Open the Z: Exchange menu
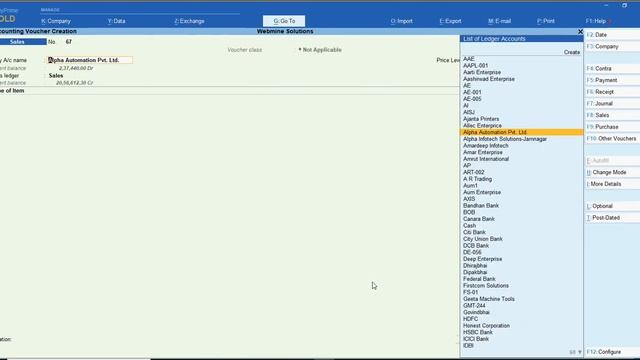The width and height of the screenshot is (640, 360). (x=189, y=21)
